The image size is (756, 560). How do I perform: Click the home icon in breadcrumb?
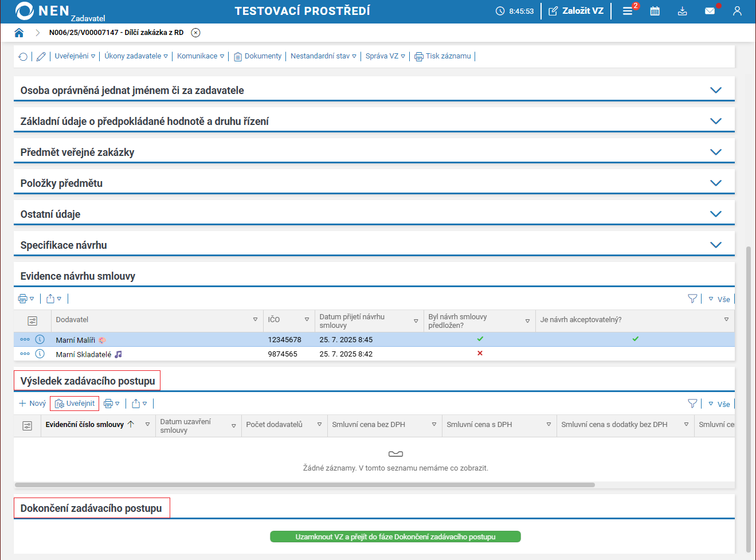[x=19, y=33]
